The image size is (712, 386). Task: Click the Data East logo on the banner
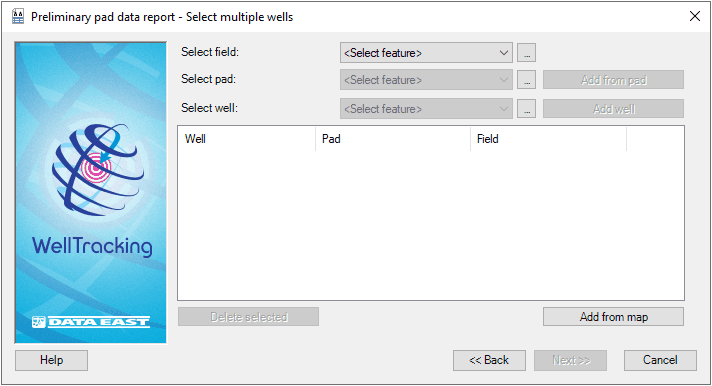click(x=91, y=322)
